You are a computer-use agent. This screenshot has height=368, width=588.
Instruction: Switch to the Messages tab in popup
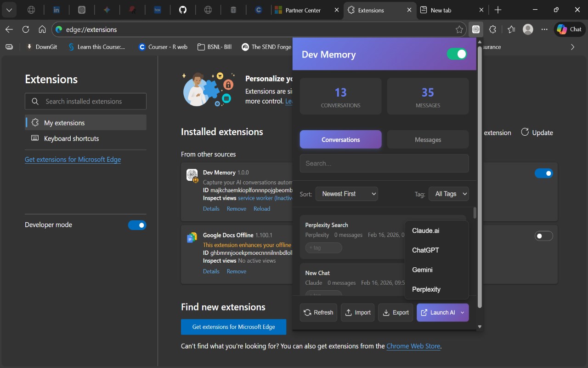(x=428, y=139)
